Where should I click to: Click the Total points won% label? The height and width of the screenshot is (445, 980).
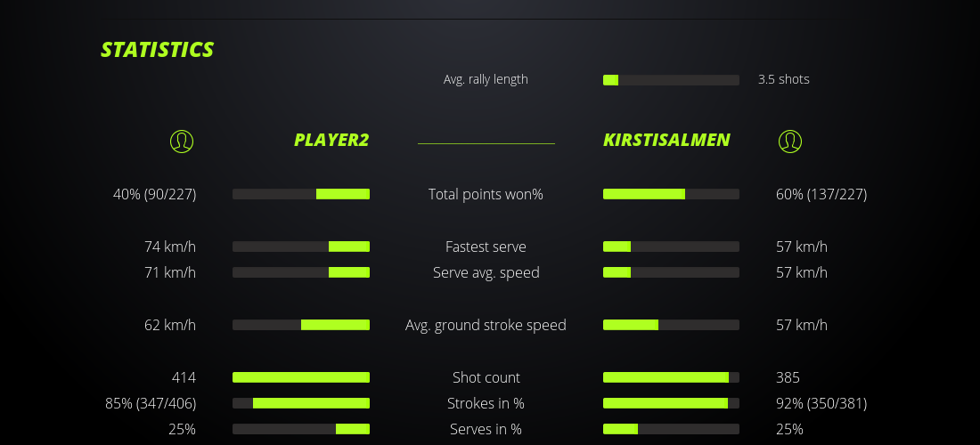tap(486, 194)
